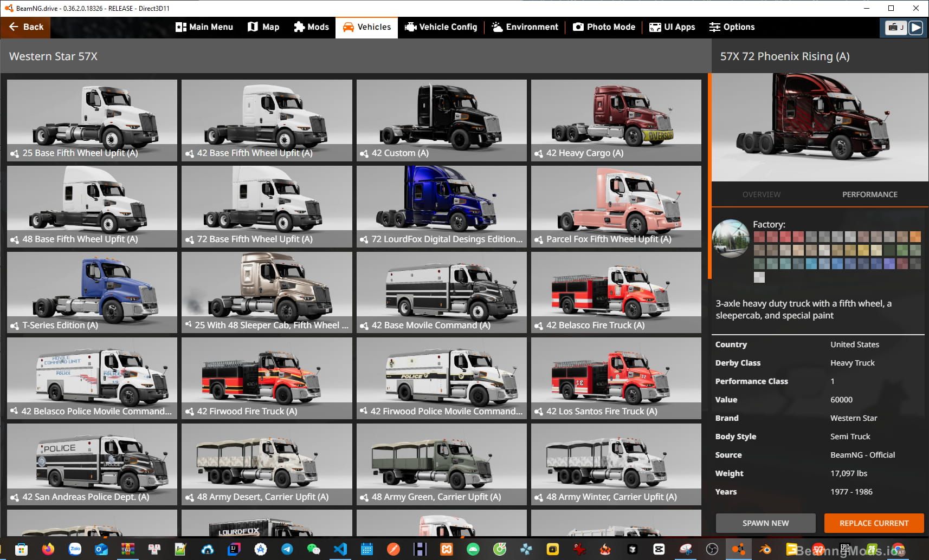Pick 42 Los Santos Fire Truck (A)

point(616,378)
